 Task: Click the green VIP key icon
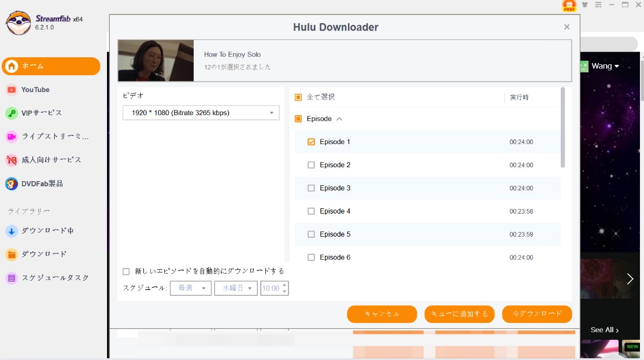[x=12, y=113]
